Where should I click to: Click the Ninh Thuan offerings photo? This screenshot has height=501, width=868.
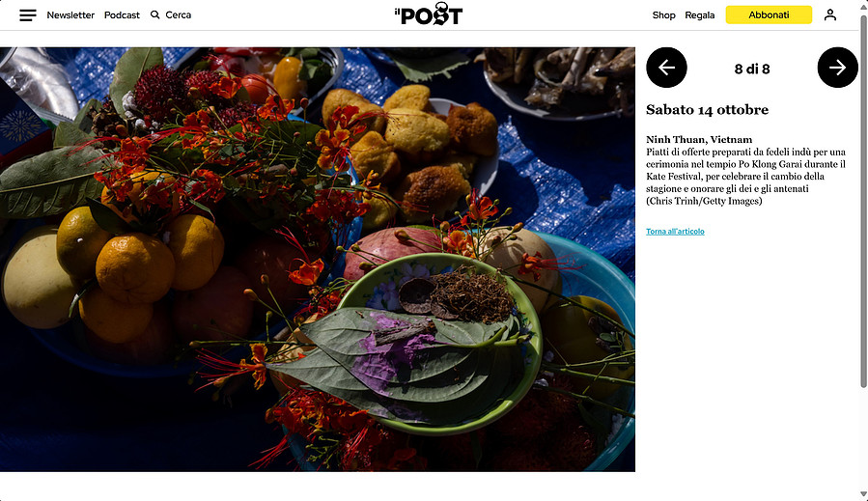click(318, 259)
